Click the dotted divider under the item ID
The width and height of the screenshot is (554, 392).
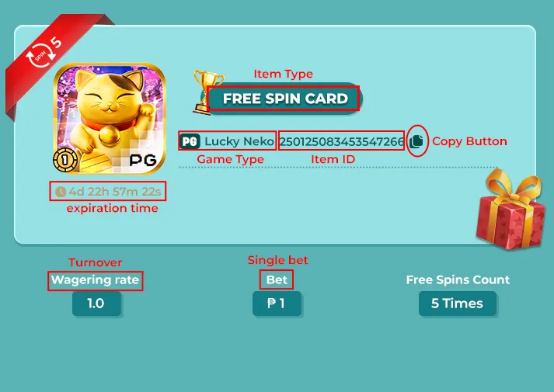(x=339, y=167)
